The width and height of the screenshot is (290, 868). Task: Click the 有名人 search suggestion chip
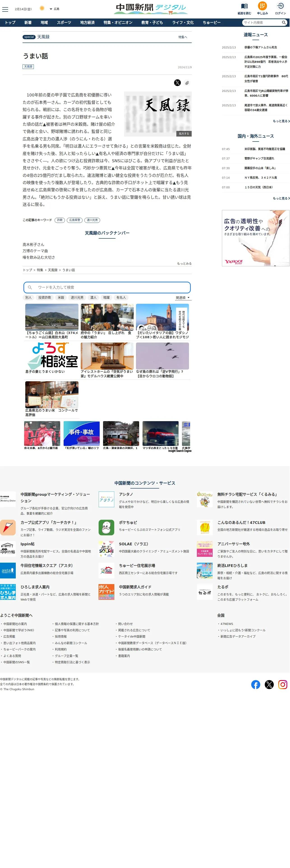121,298
